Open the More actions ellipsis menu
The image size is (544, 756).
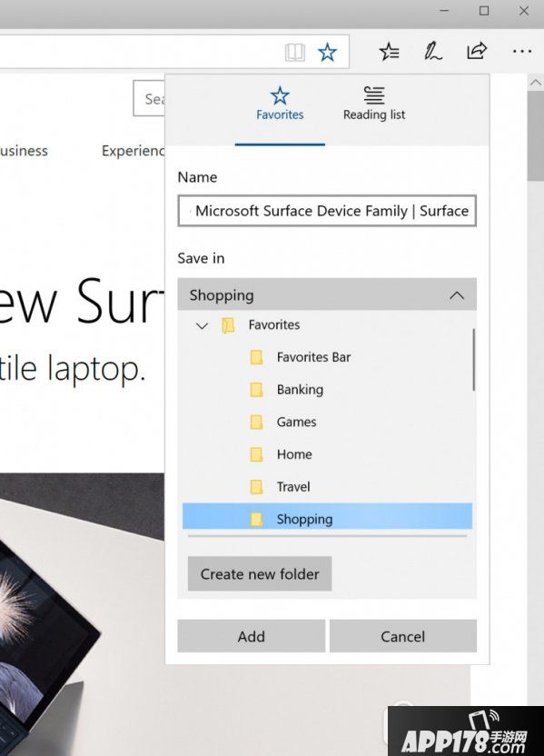(x=522, y=51)
